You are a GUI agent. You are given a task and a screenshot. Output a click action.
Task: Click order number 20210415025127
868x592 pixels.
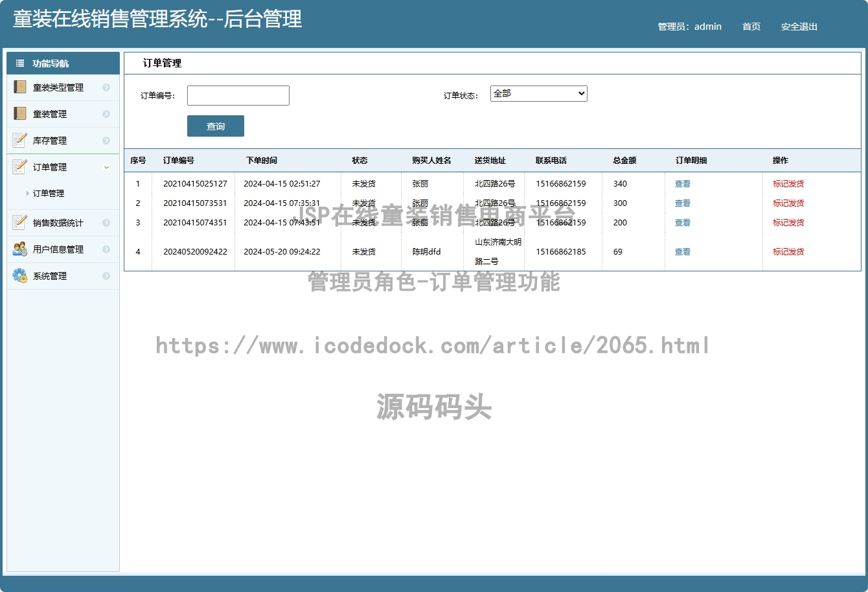[x=195, y=184]
